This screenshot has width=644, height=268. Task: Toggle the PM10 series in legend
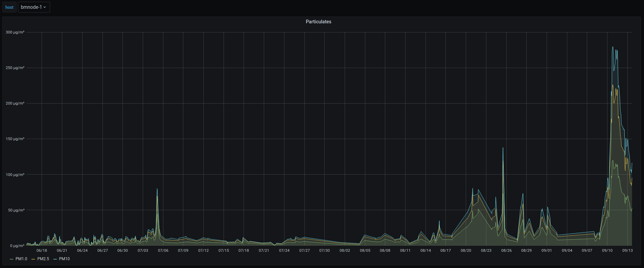pyautogui.click(x=64, y=259)
